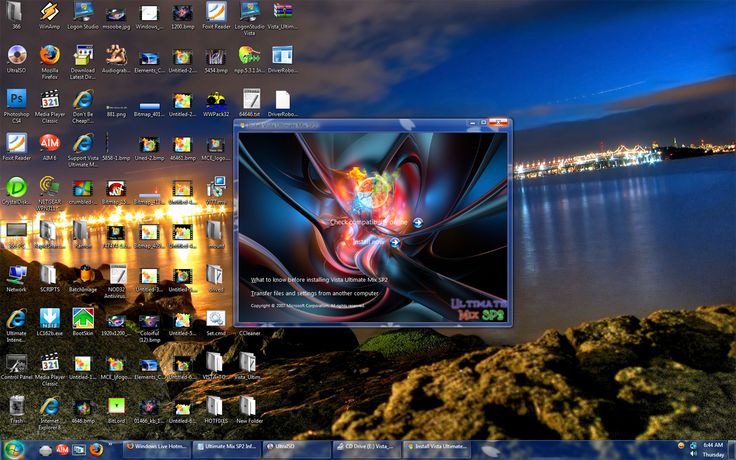Viewport: 736px width, 460px height.
Task: Click the system tray volume icon
Action: [693, 453]
